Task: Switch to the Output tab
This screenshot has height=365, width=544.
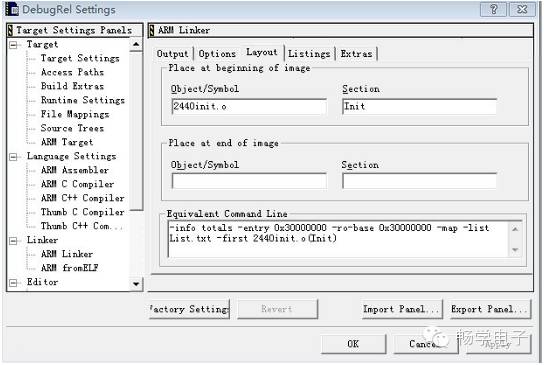Action: click(172, 54)
